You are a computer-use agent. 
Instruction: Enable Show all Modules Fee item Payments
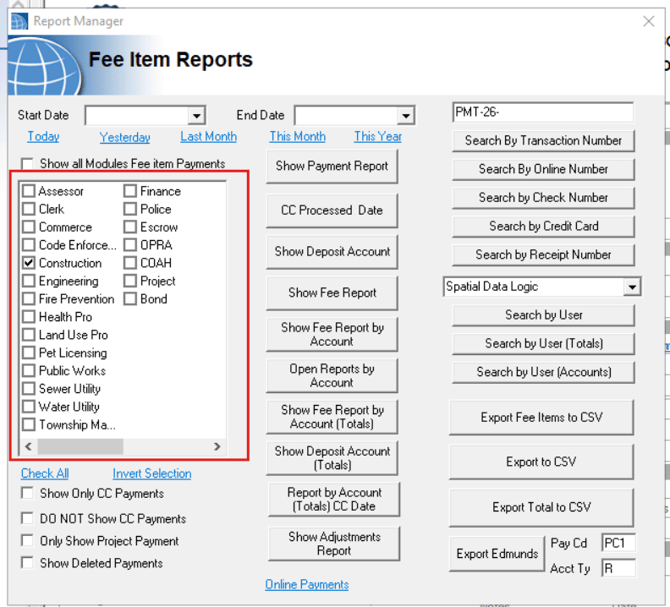28,163
